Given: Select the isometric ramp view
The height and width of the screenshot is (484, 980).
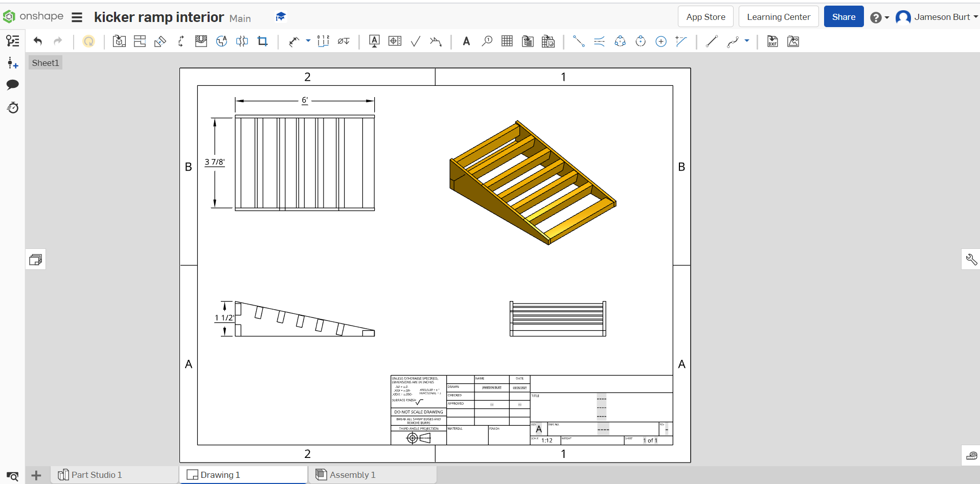Looking at the screenshot, I should pyautogui.click(x=532, y=181).
